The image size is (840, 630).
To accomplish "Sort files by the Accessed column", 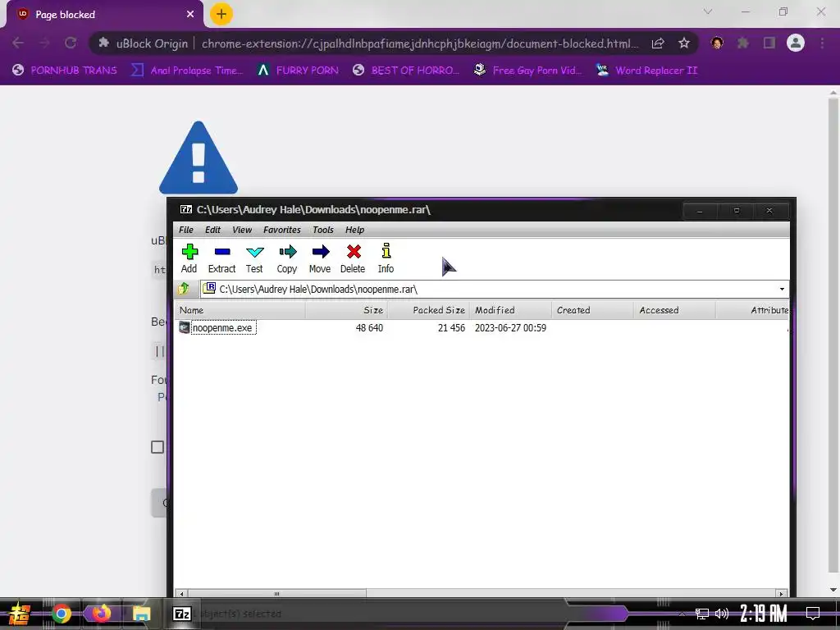I will click(x=674, y=310).
